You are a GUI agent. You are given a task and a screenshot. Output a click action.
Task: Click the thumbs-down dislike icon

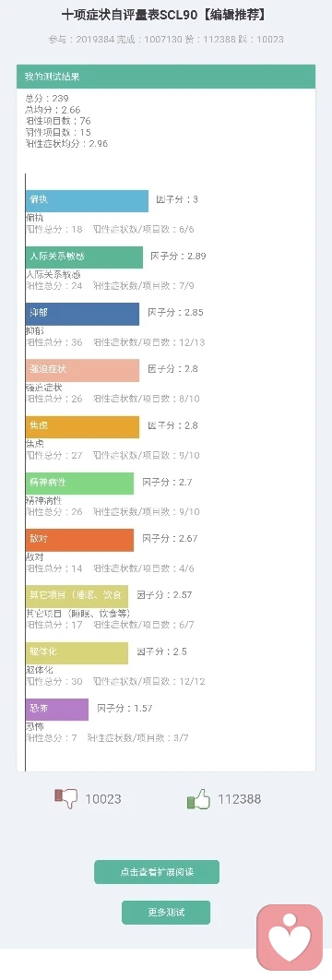tap(65, 798)
